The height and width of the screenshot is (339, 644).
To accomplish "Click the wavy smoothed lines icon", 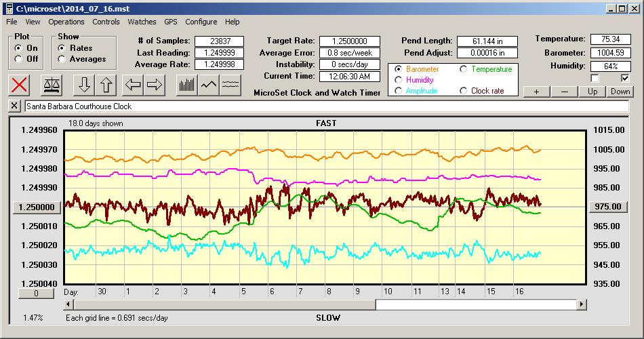I will (x=230, y=85).
